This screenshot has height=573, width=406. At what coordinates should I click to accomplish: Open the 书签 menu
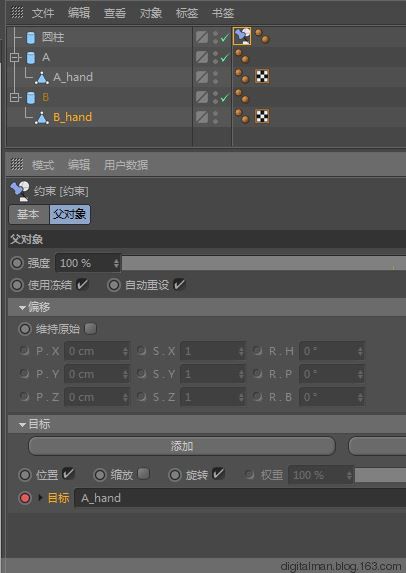pyautogui.click(x=223, y=13)
